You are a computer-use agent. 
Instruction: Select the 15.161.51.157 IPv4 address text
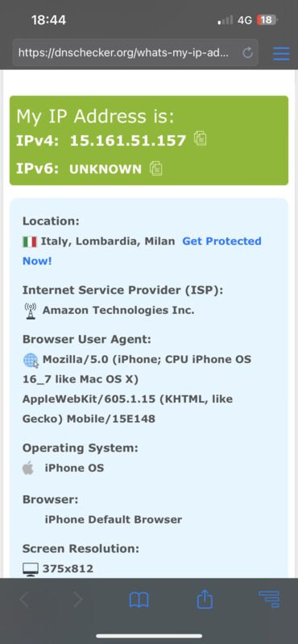pos(128,140)
